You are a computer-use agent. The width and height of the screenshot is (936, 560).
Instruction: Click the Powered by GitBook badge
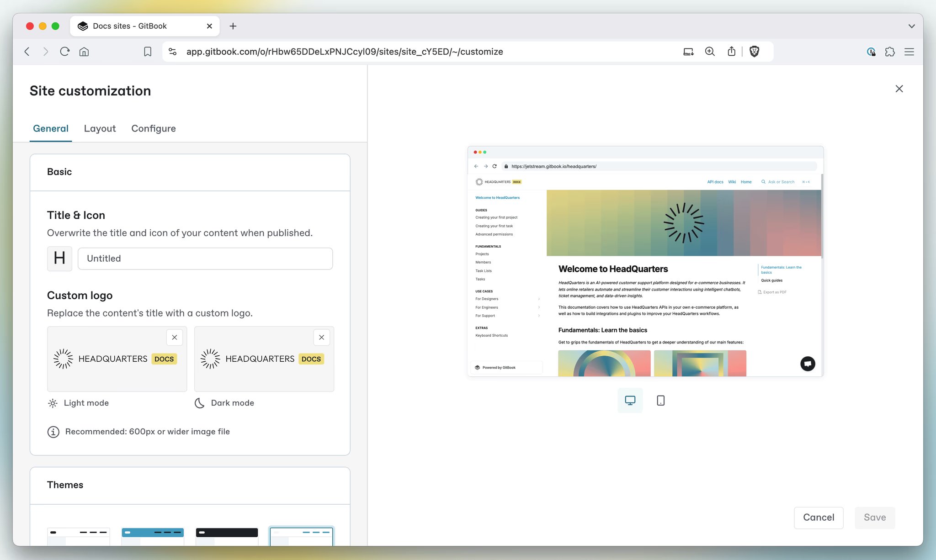pos(506,367)
